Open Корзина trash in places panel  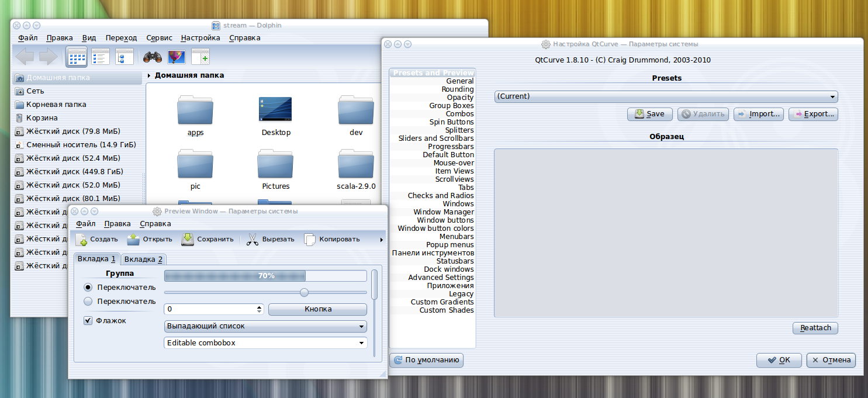77,118
